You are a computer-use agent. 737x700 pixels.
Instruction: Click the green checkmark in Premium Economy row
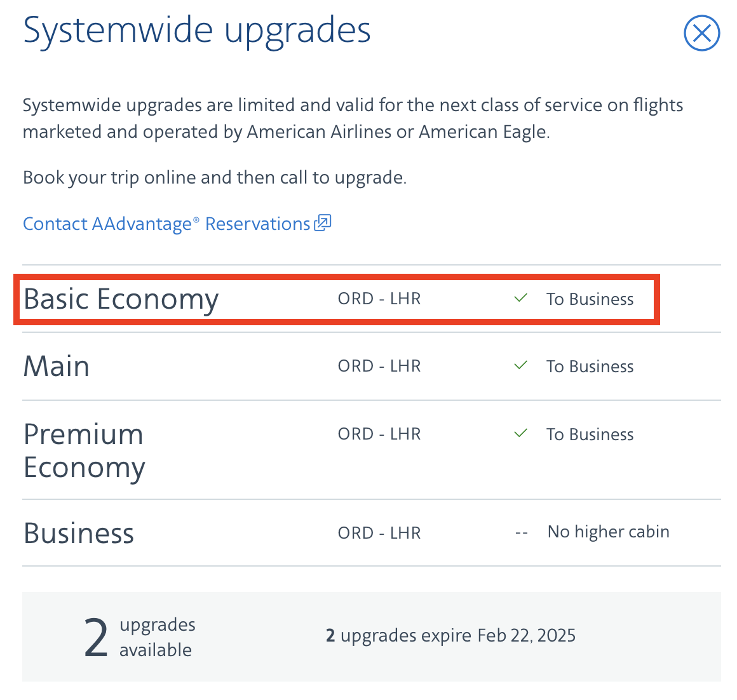click(x=521, y=433)
